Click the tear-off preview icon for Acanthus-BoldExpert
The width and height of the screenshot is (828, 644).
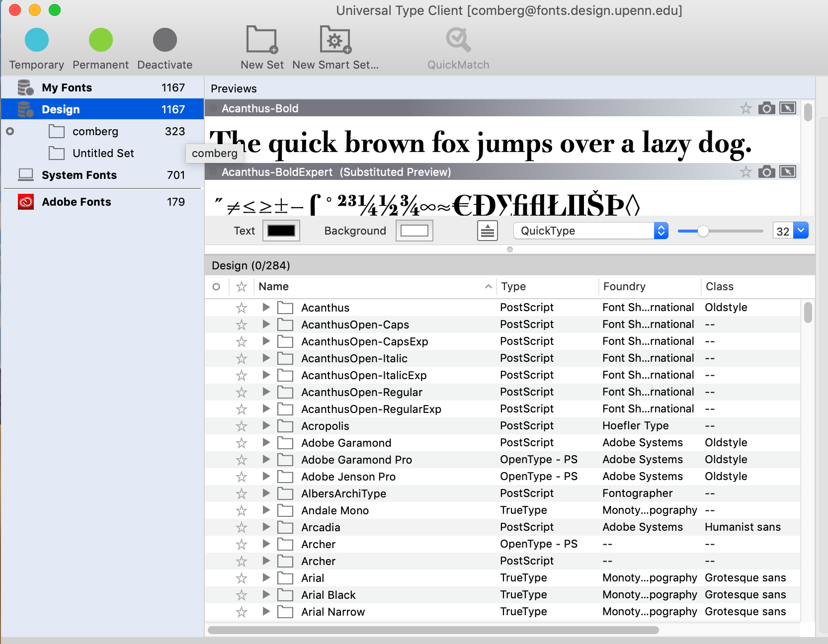pos(788,172)
